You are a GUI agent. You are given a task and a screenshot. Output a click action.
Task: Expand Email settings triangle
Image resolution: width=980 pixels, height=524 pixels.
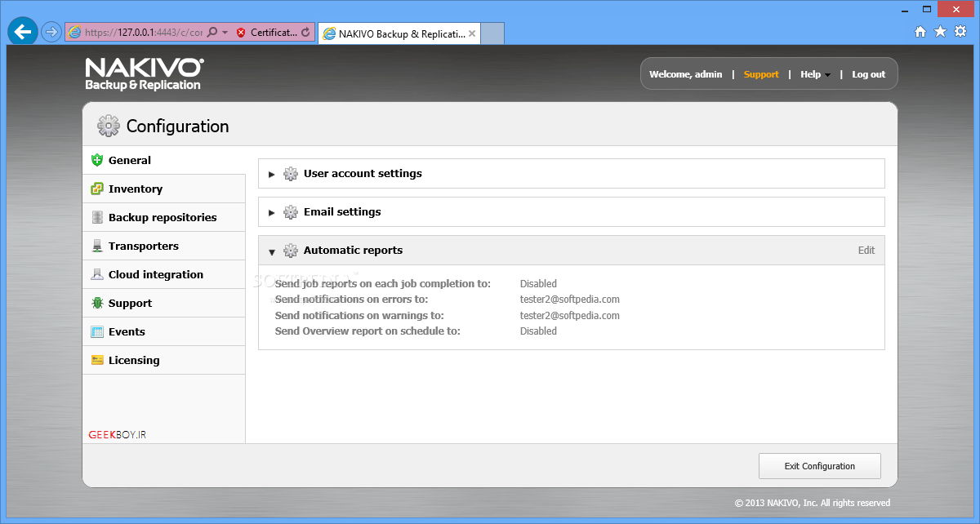[x=272, y=212]
